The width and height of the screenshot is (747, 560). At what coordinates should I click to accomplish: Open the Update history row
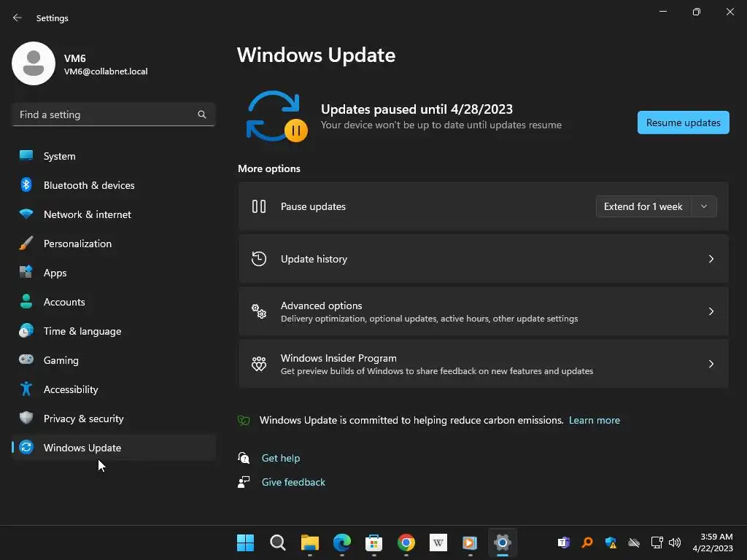pyautogui.click(x=483, y=259)
